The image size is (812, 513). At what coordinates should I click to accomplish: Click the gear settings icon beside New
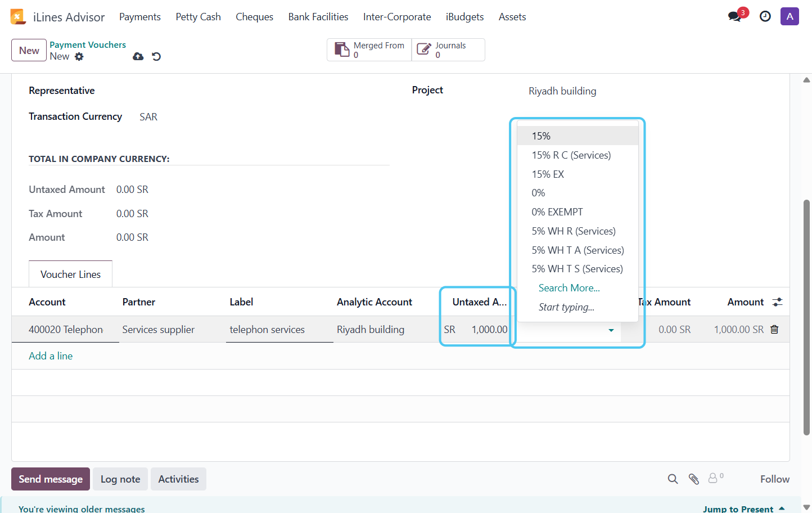click(79, 56)
